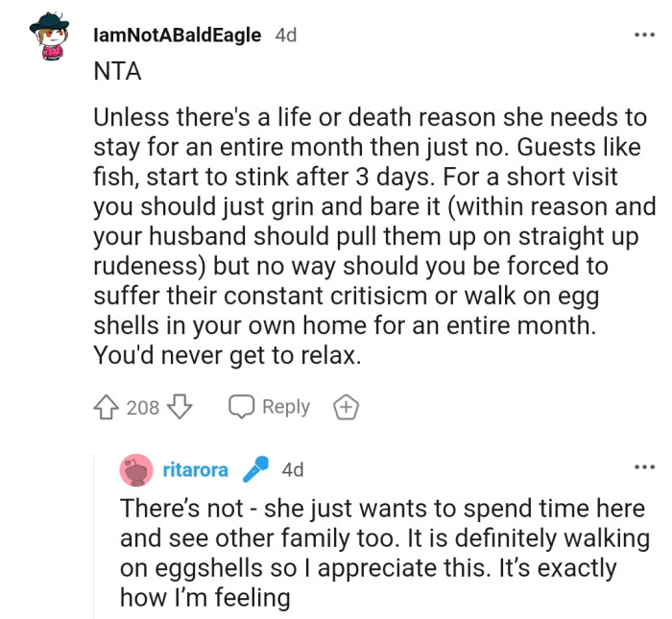Click the speech bubble icon beside Reply
This screenshot has height=619, width=672.
[x=241, y=408]
